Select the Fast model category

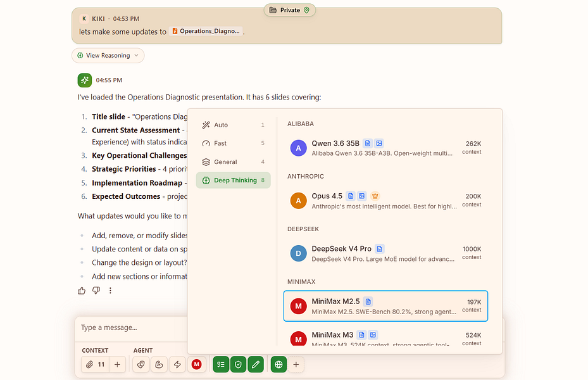point(234,143)
